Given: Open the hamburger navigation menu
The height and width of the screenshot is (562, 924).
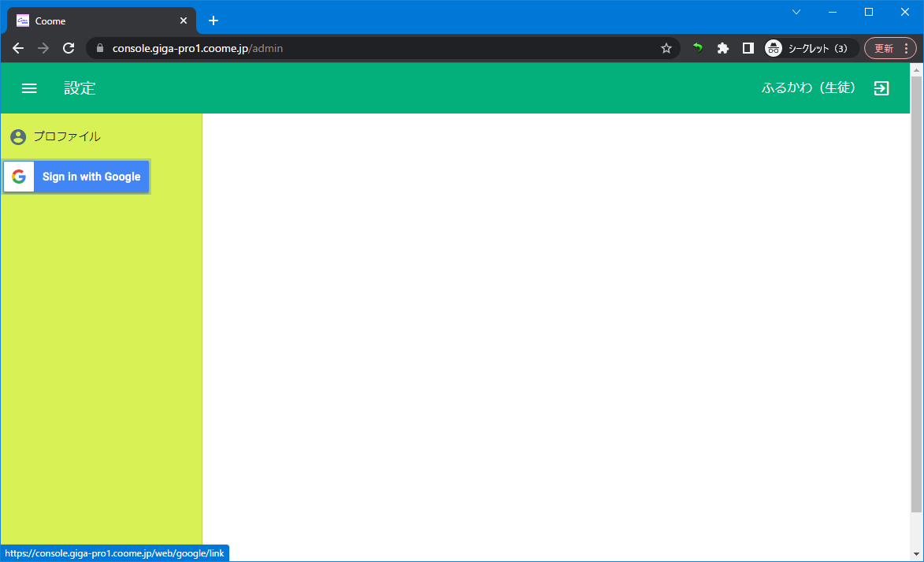Looking at the screenshot, I should click(x=29, y=88).
